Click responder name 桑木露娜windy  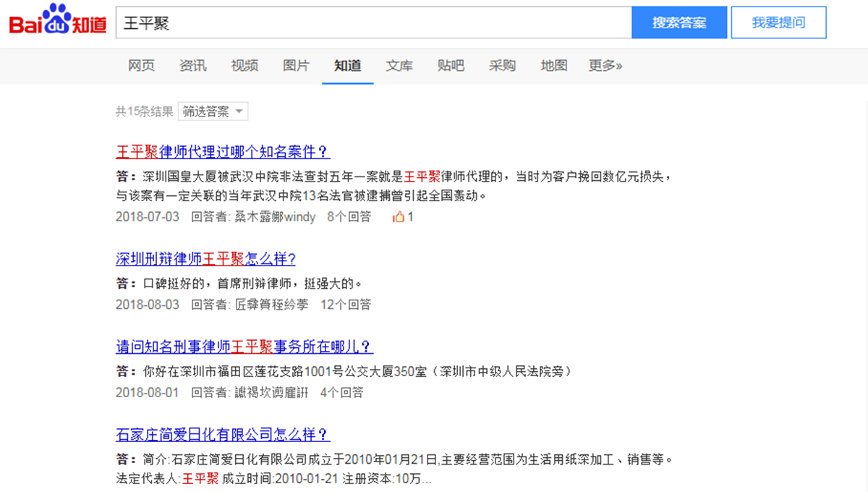[x=275, y=216]
